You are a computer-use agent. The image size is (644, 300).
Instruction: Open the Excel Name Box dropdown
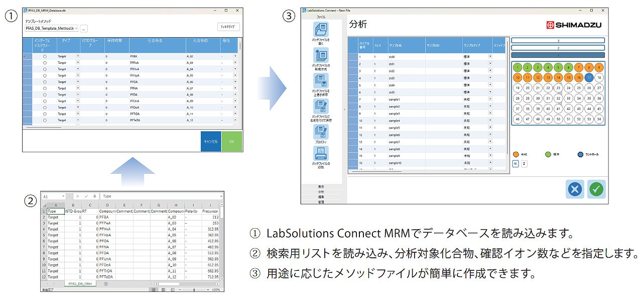[x=63, y=196]
